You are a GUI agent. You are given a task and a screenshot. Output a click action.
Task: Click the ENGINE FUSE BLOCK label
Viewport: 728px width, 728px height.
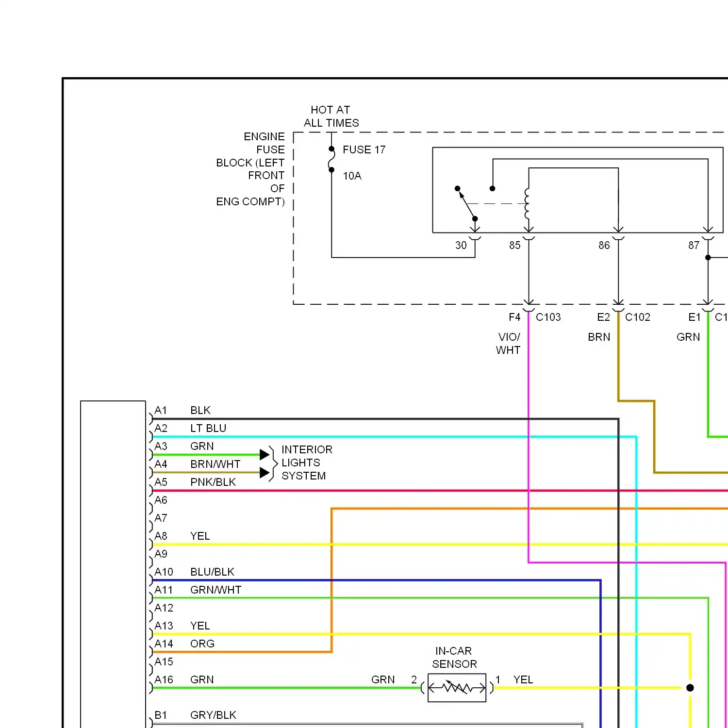point(250,169)
